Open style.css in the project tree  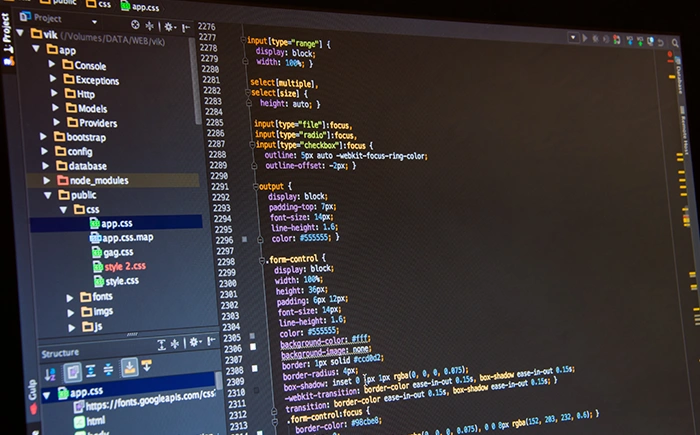tap(121, 282)
